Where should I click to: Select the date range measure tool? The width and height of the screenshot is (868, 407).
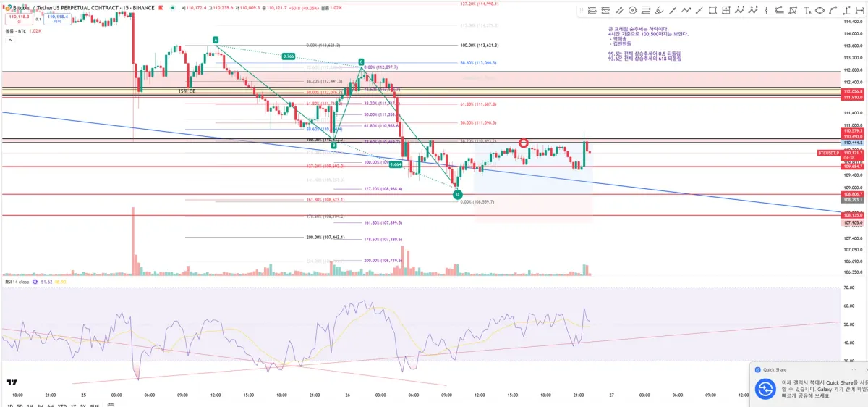click(859, 10)
